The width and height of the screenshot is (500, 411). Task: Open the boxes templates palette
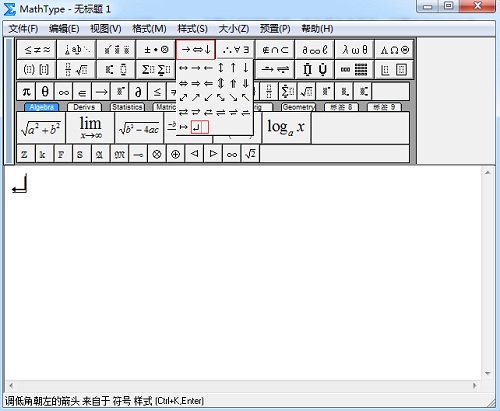[x=394, y=69]
